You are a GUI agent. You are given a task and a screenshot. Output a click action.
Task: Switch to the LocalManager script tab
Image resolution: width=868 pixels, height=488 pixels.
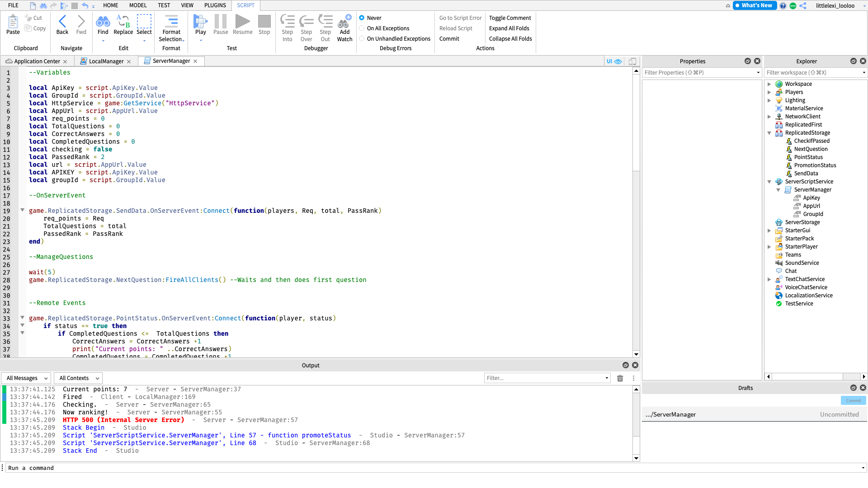[x=106, y=61]
